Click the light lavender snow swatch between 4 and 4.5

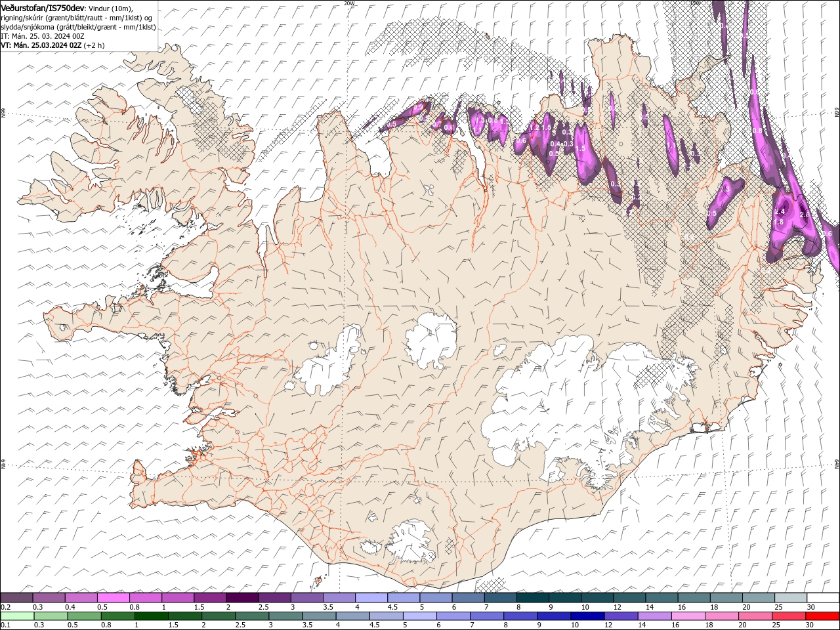click(x=371, y=597)
